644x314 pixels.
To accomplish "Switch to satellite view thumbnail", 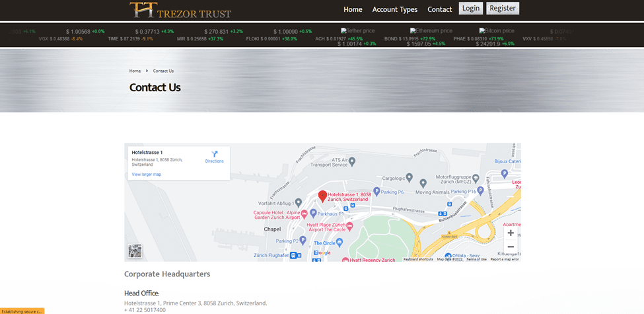I will [x=135, y=251].
